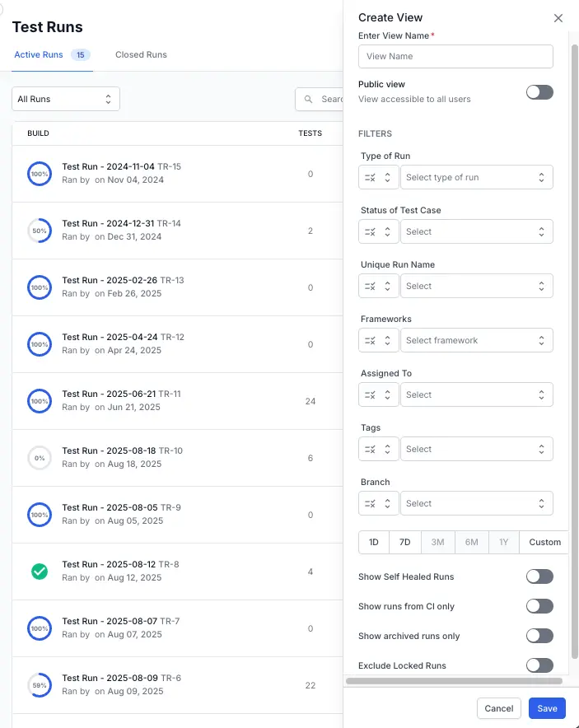
Task: Turn on Show Self Healed Runs
Action: [x=539, y=576]
